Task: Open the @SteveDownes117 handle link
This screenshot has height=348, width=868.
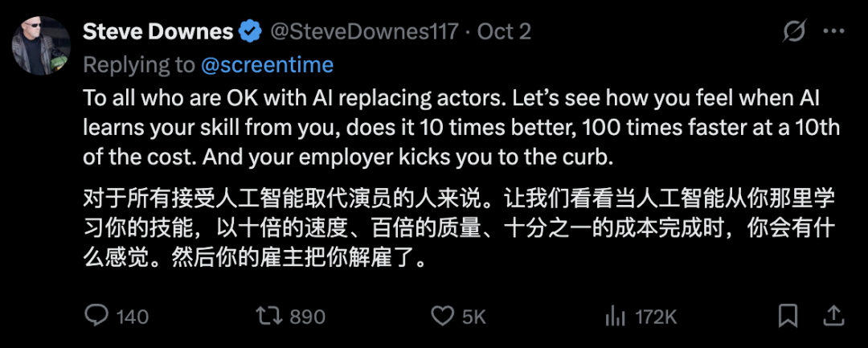Action: click(x=365, y=32)
